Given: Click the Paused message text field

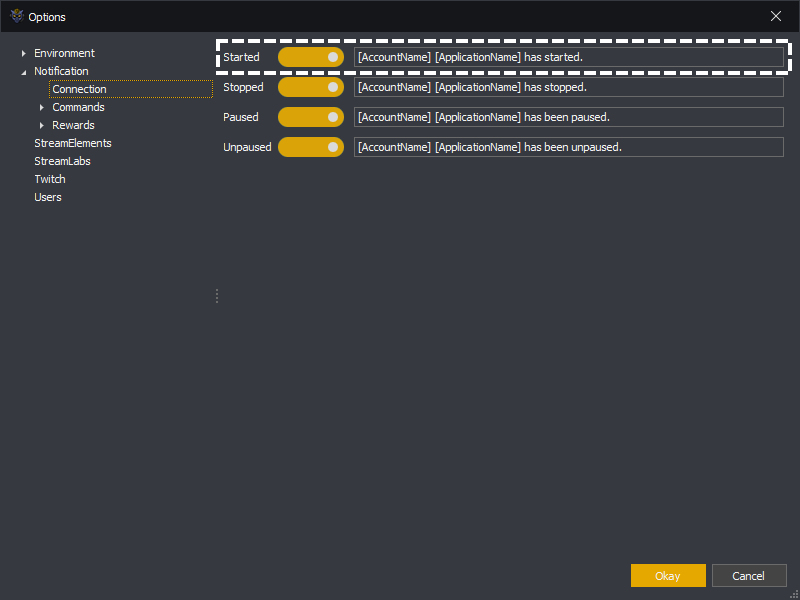Looking at the screenshot, I should pyautogui.click(x=569, y=117).
